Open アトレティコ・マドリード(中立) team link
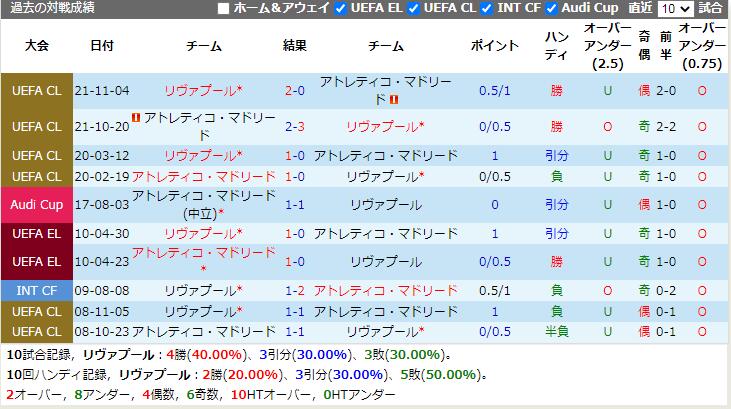The image size is (731, 409). coord(204,204)
